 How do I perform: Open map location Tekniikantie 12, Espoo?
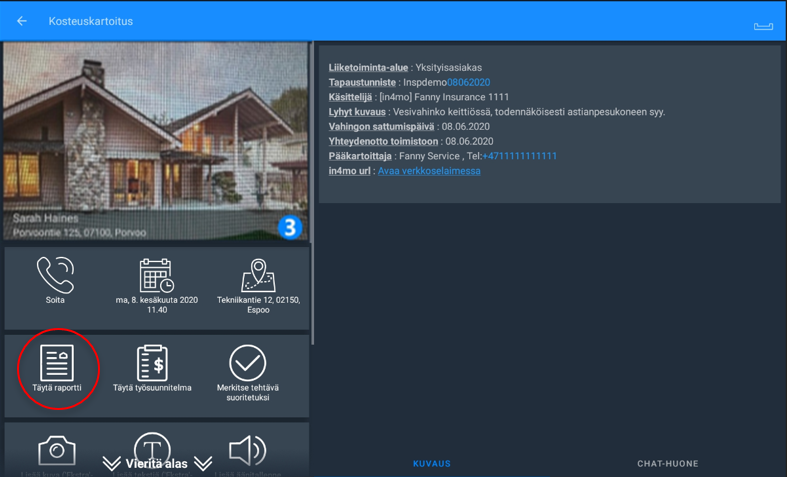click(258, 276)
